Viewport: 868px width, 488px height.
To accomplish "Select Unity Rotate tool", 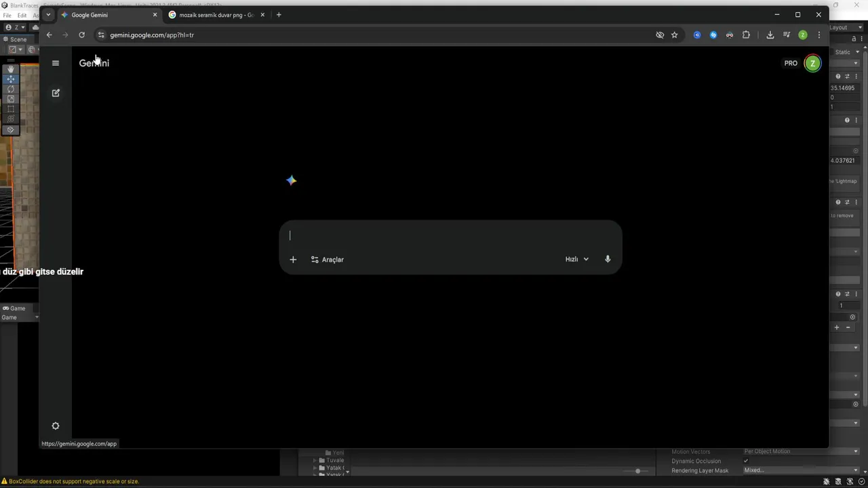I will (11, 89).
